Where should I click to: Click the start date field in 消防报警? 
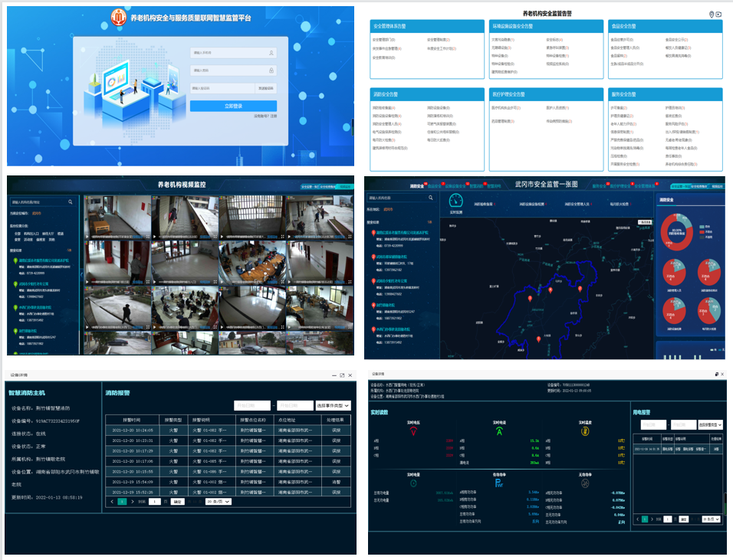252,405
